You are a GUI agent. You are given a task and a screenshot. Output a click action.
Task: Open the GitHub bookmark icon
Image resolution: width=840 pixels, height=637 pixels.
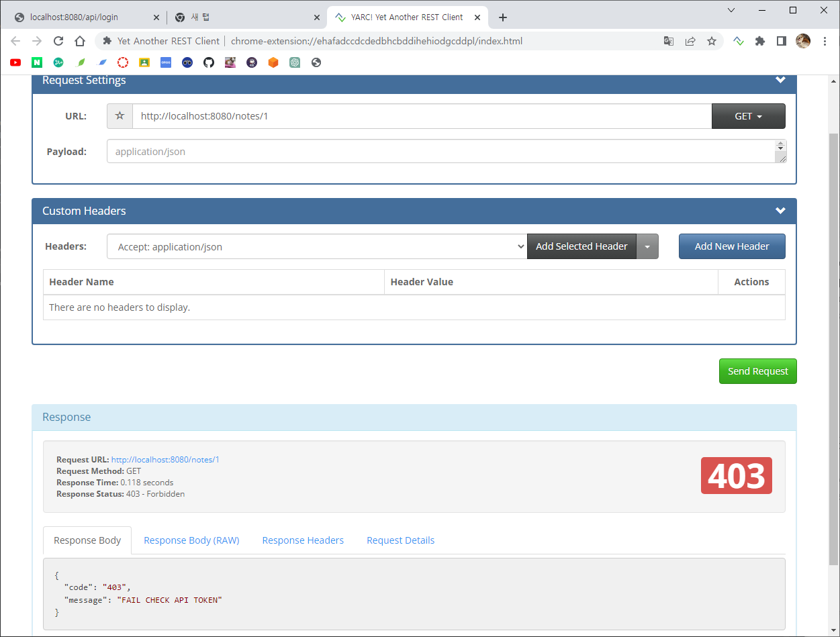[209, 62]
